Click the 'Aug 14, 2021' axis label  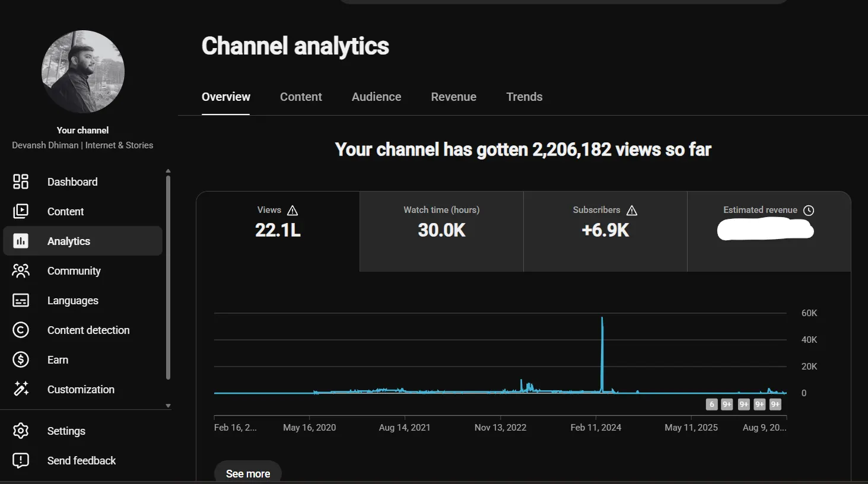pos(405,428)
